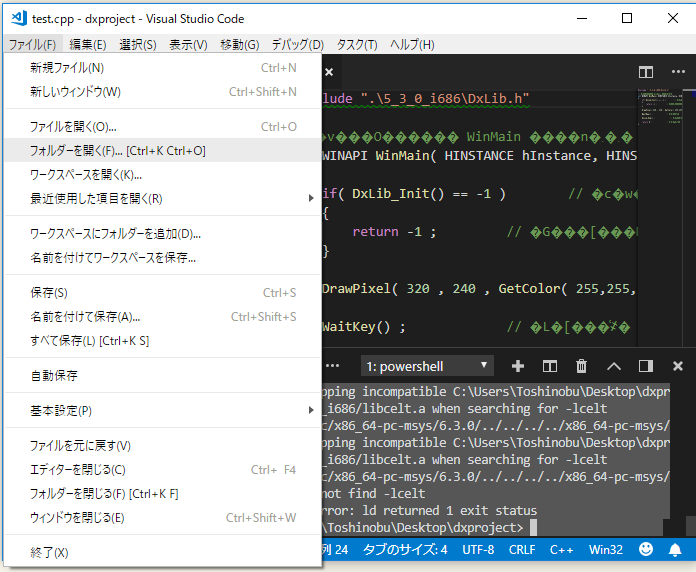Click the DrawPixel code line

tap(479, 289)
